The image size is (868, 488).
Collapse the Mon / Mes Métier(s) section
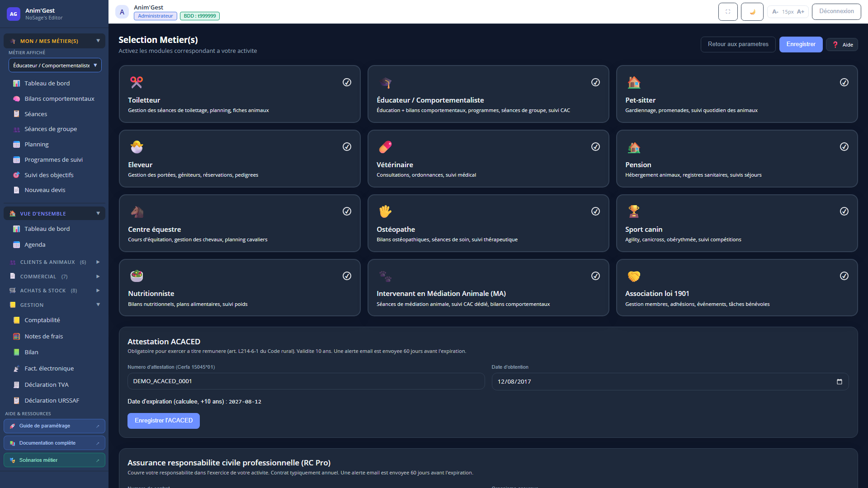(54, 41)
